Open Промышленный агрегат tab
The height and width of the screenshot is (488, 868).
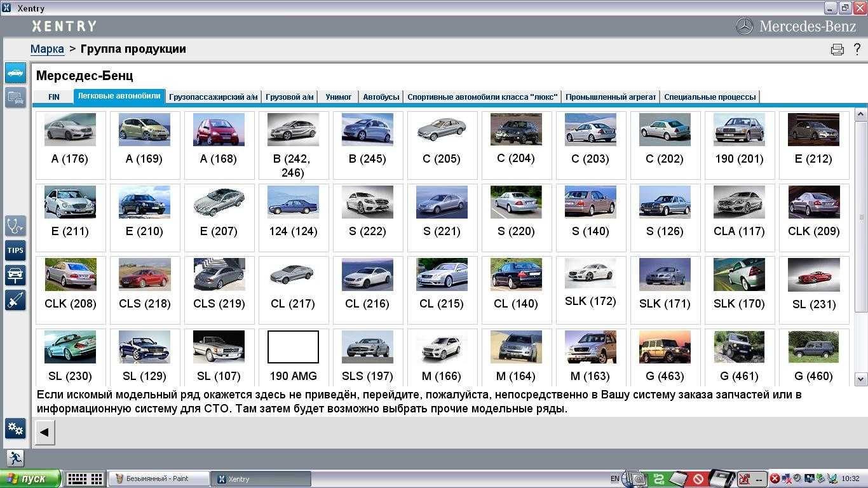point(611,97)
